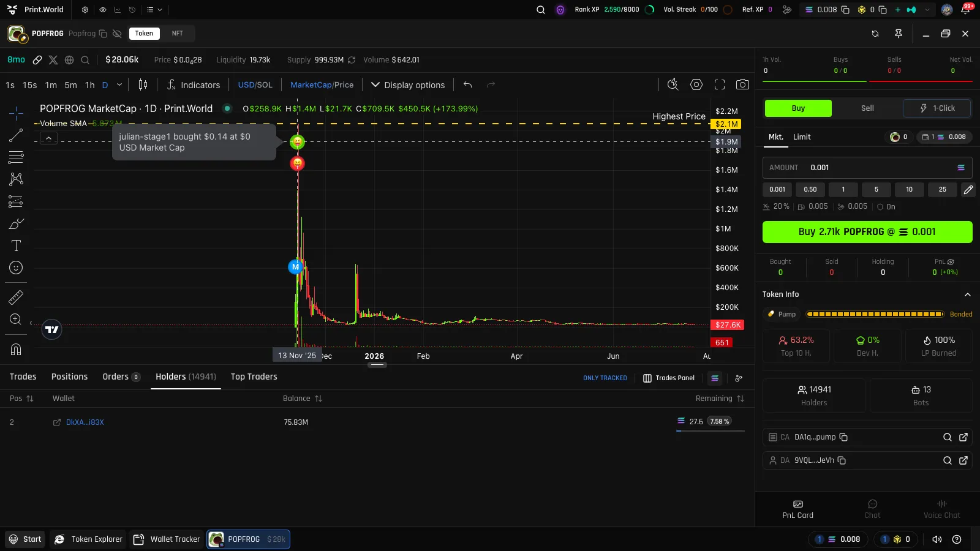Collapse the chart legend indicator arrow
This screenshot has width=980, height=551.
click(48, 138)
